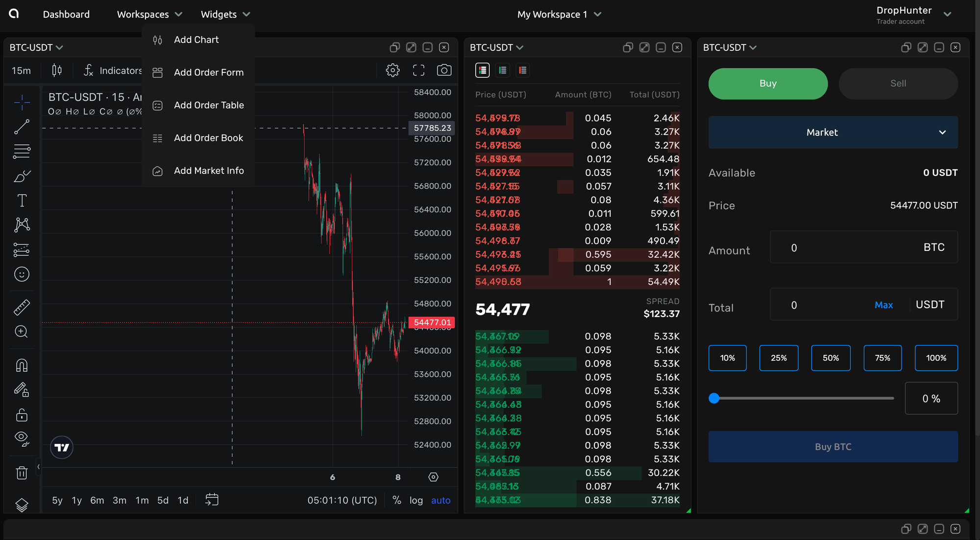This screenshot has height=540, width=980.
Task: Show only sell orders in order book
Action: pyautogui.click(x=523, y=71)
